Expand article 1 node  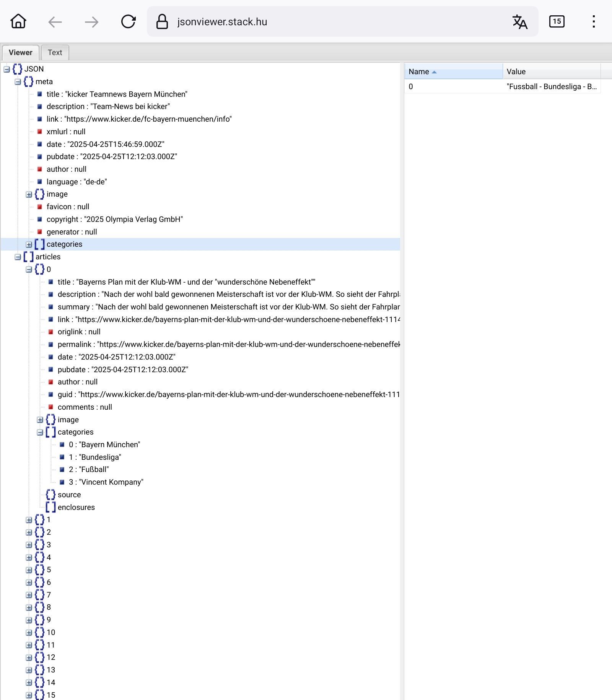pos(29,520)
